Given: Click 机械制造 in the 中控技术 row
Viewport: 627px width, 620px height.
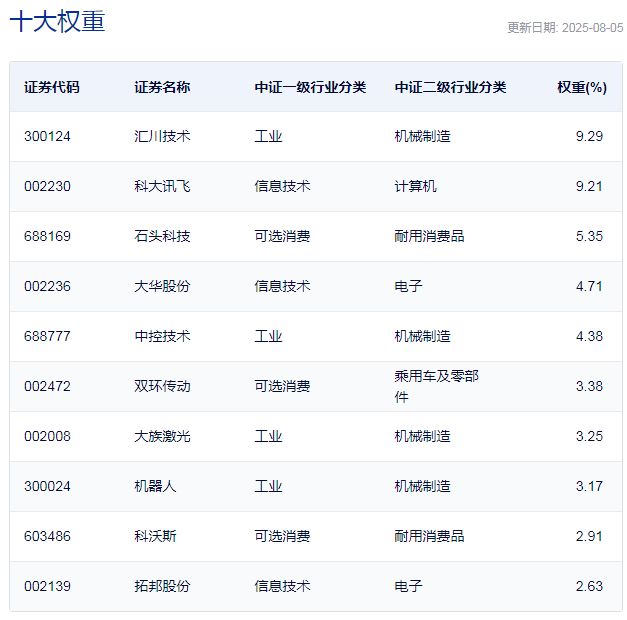Looking at the screenshot, I should point(422,336).
